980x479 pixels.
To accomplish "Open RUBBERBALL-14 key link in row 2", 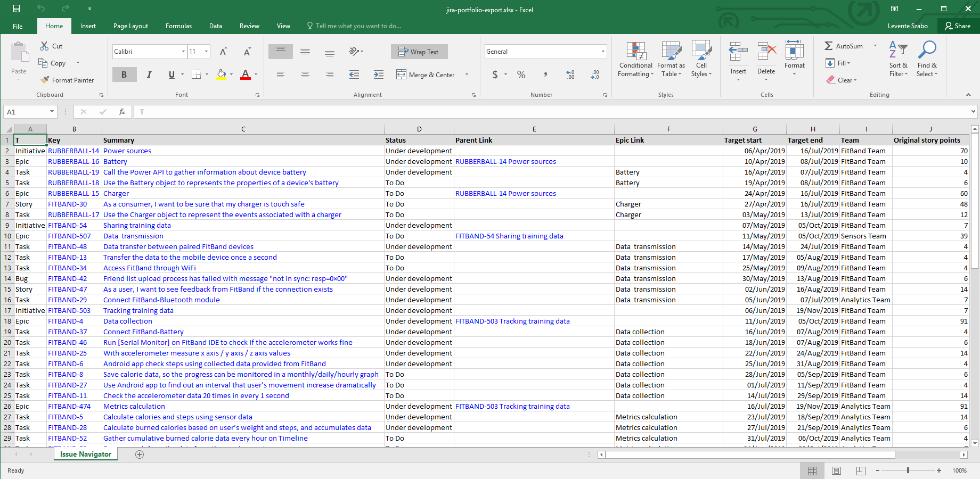I will (73, 151).
